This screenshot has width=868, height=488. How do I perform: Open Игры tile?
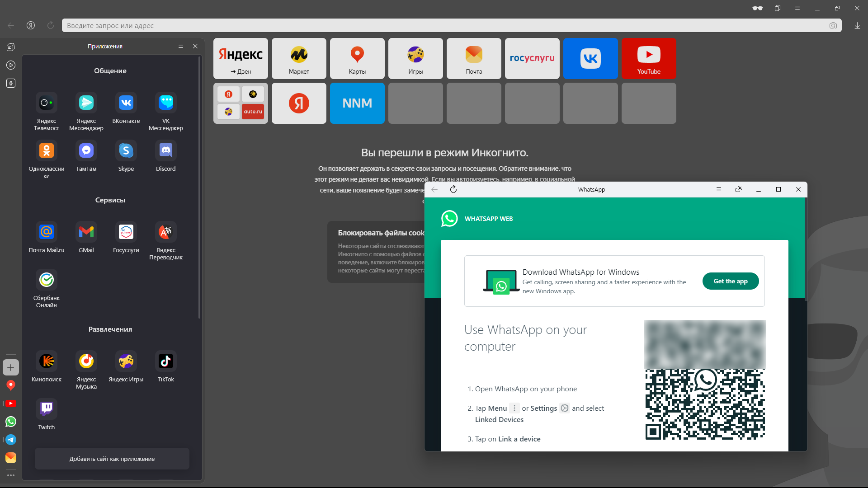click(x=415, y=58)
